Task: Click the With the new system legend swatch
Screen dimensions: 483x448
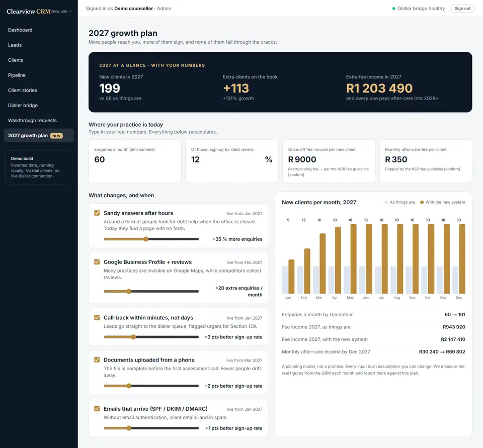Action: [x=422, y=202]
